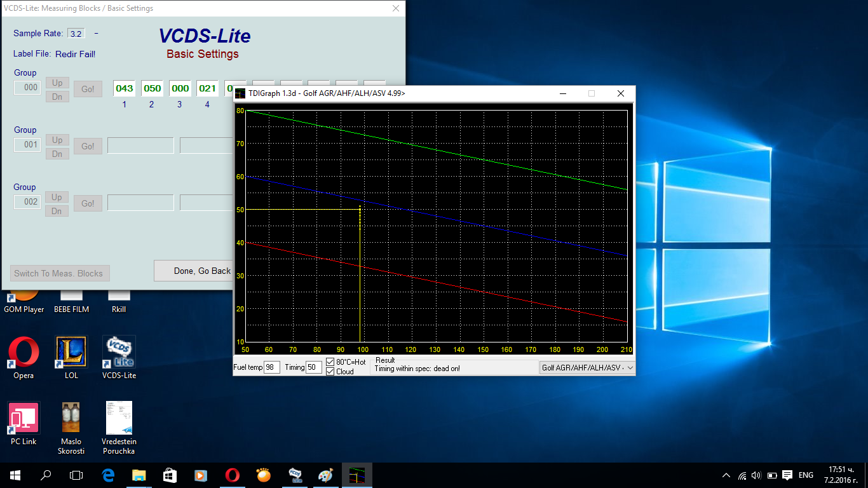The width and height of the screenshot is (868, 488).
Task: Open the Maslo Skorosti desktop file
Action: pyautogui.click(x=71, y=418)
